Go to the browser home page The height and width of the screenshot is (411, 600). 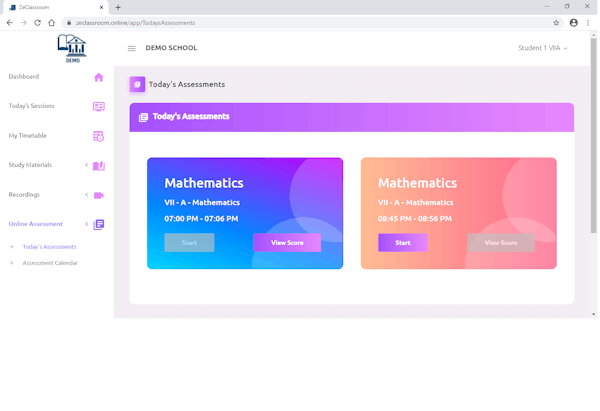[x=51, y=23]
